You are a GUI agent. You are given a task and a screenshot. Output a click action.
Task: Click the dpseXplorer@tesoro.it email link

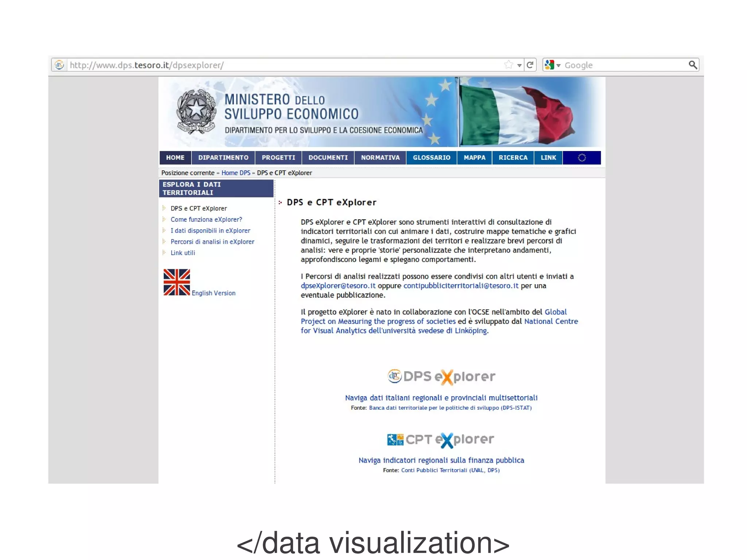(x=338, y=286)
